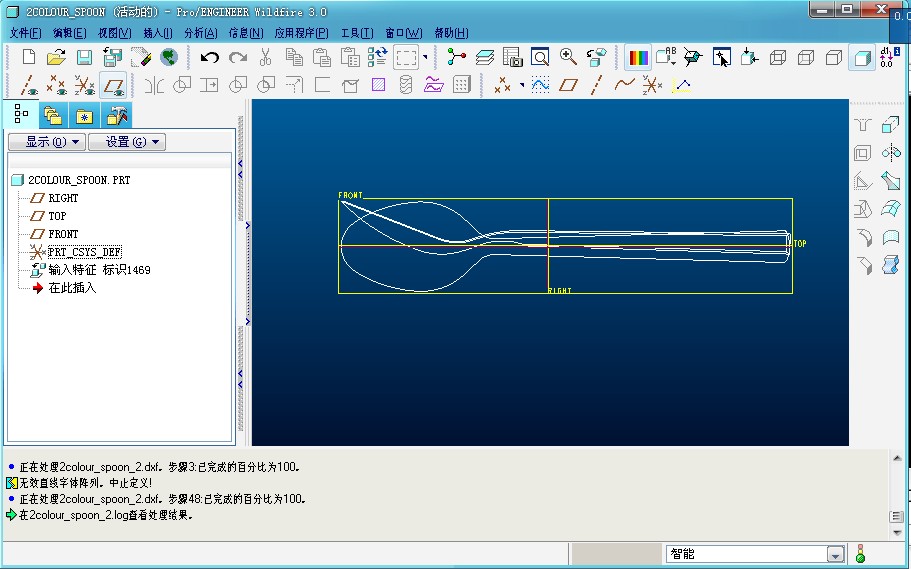Open the 设置 dropdown in model tree
911x569 pixels.
click(127, 142)
